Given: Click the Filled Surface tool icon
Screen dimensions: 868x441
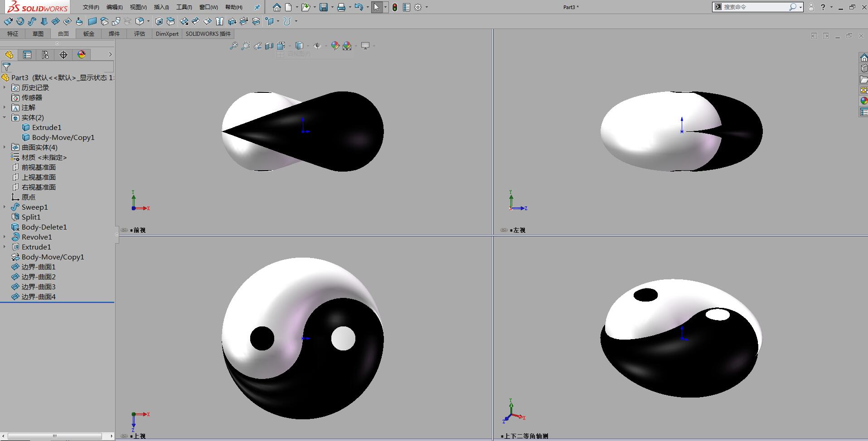Looking at the screenshot, I should coord(68,21).
